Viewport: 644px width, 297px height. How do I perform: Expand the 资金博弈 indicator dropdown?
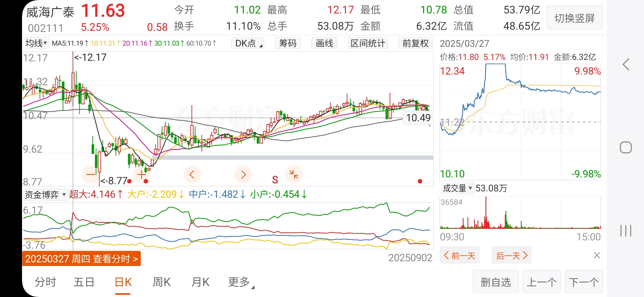45,195
